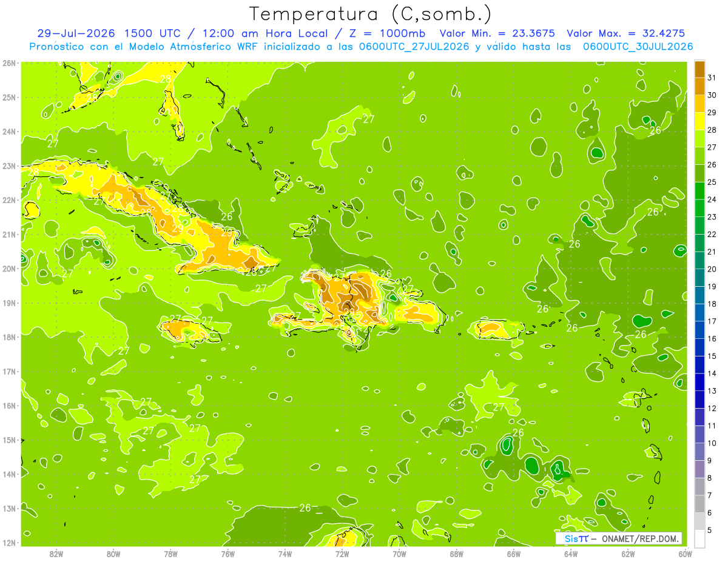Pick the orange swatch between 30 and 31

pos(699,86)
